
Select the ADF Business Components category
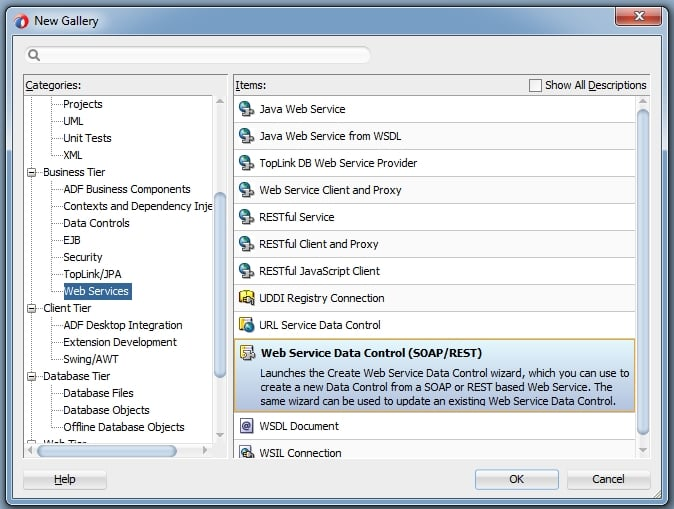[127, 189]
